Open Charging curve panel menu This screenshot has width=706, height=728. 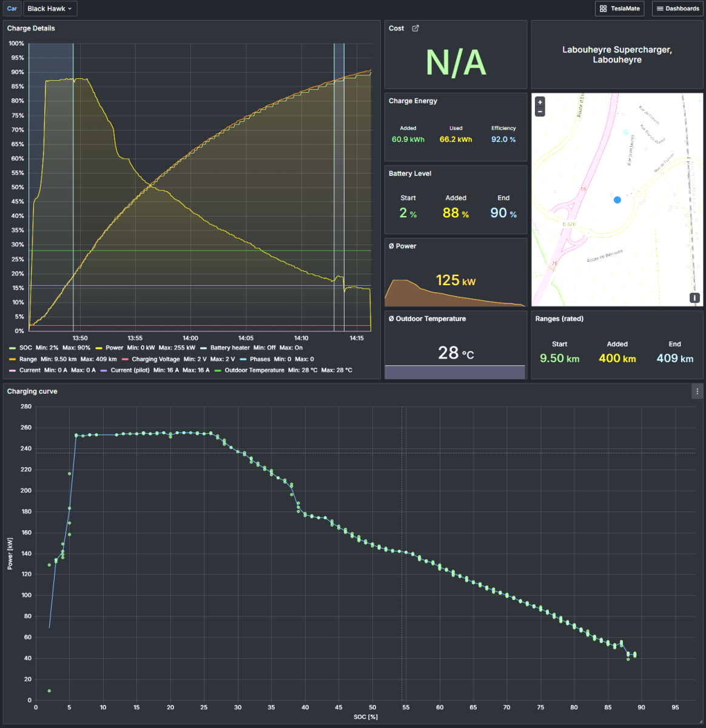point(698,391)
